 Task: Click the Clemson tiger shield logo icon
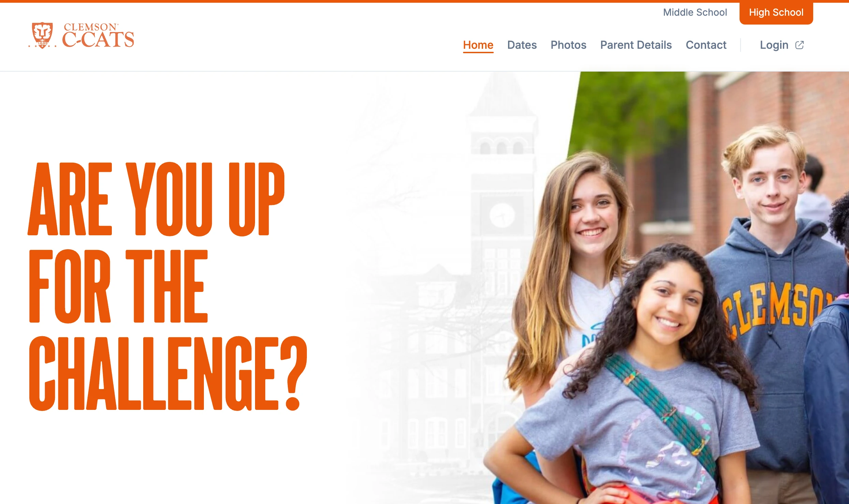click(x=42, y=35)
